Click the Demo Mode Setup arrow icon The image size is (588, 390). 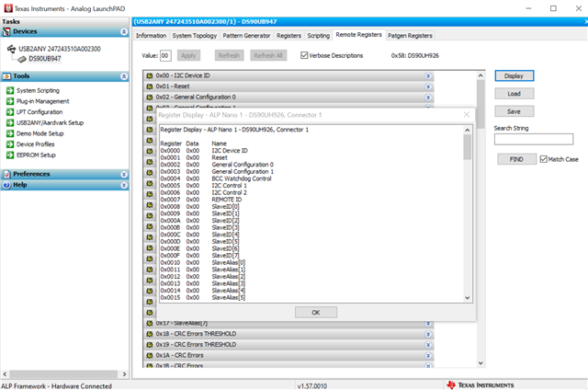[x=10, y=133]
